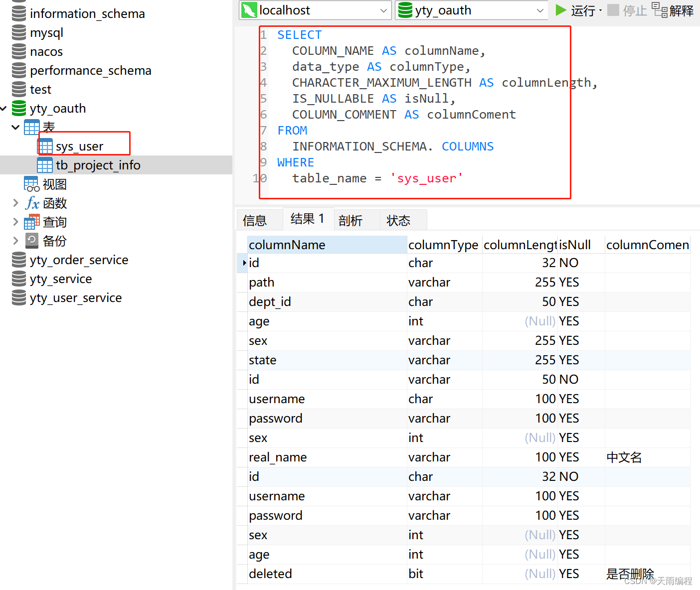
Task: Click the 表 tables icon under yty_oauth
Action: (x=32, y=127)
